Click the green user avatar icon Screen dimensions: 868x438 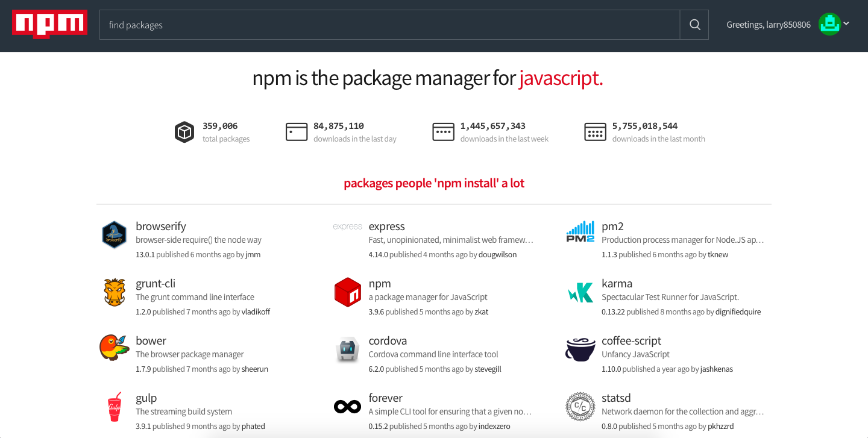coord(829,24)
